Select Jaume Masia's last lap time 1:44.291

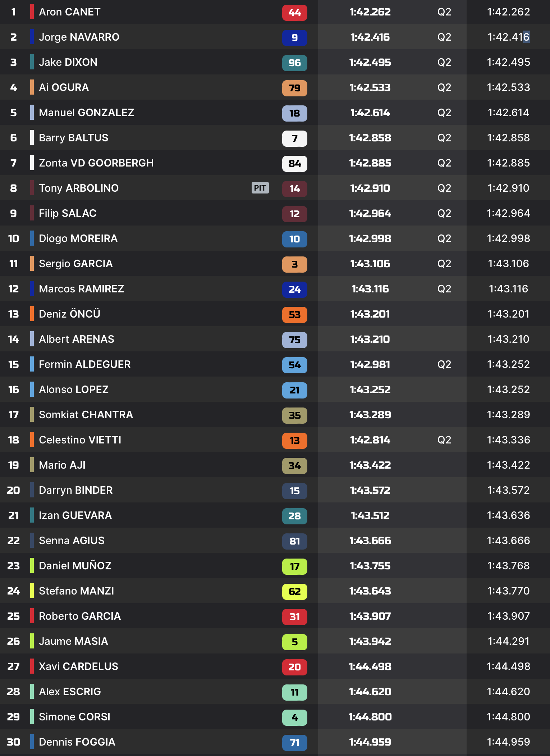tap(508, 641)
